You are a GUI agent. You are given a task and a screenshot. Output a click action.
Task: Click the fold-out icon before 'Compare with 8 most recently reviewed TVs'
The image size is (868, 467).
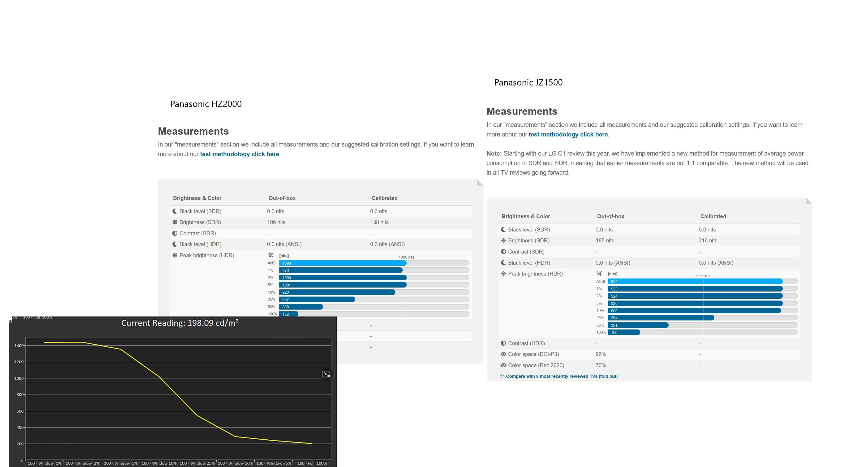coord(502,376)
